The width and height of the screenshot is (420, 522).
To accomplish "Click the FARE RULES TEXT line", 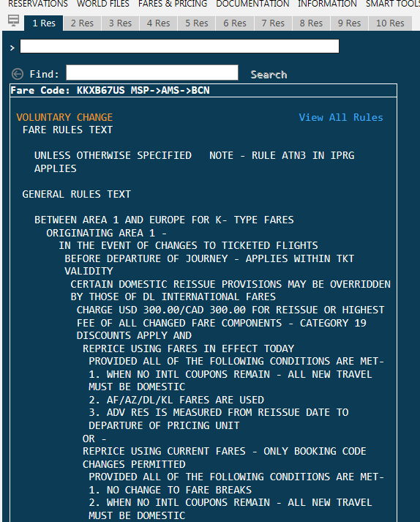I will [67, 130].
